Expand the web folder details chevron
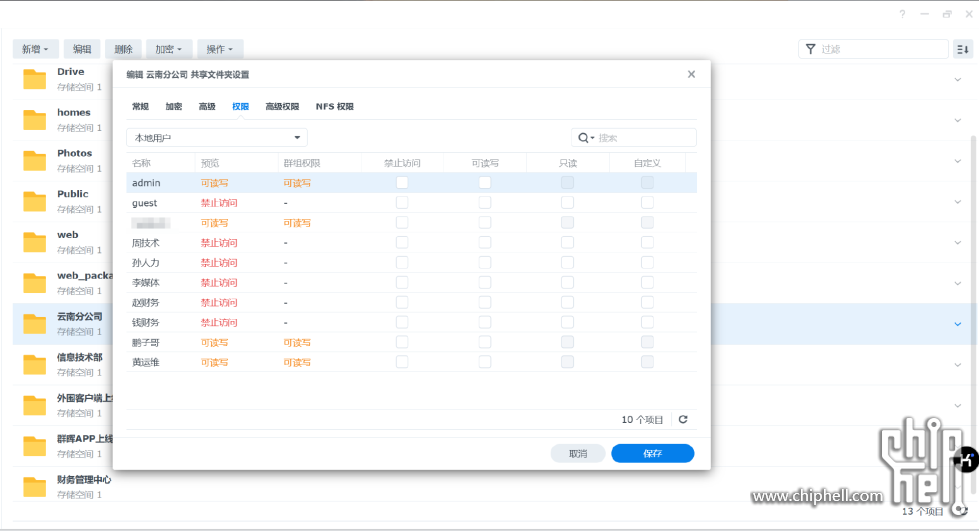Image resolution: width=979 pixels, height=531 pixels. (x=958, y=242)
